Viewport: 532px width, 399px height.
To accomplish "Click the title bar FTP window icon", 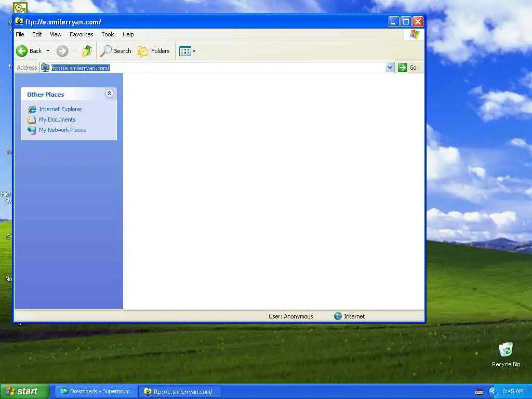I will [x=19, y=22].
